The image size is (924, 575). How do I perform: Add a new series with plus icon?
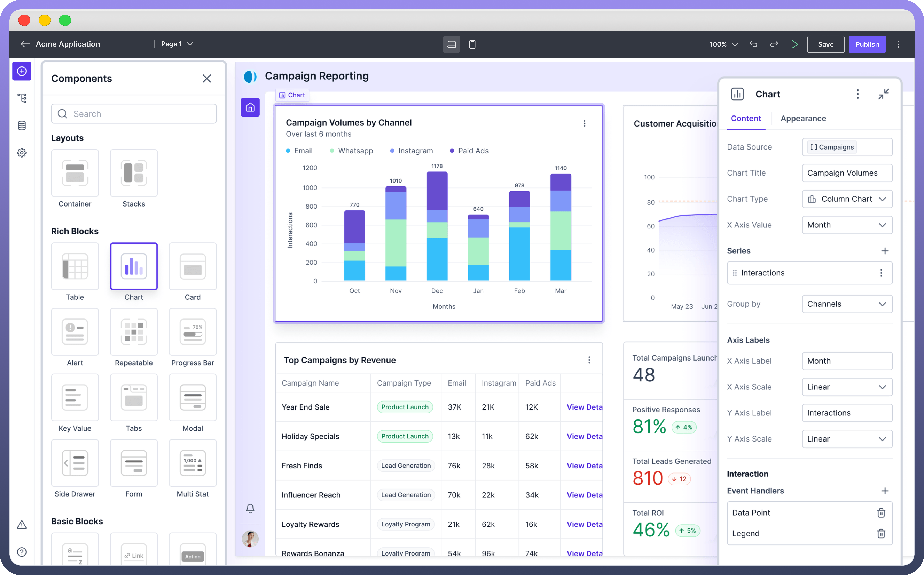pyautogui.click(x=885, y=251)
